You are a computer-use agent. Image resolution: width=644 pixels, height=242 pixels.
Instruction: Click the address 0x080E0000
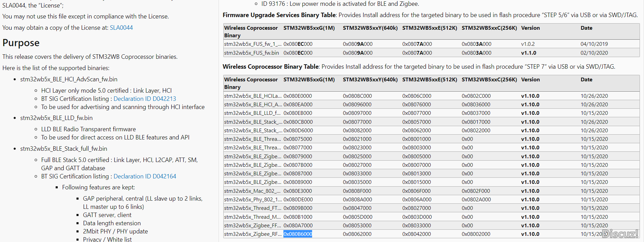coord(298,96)
